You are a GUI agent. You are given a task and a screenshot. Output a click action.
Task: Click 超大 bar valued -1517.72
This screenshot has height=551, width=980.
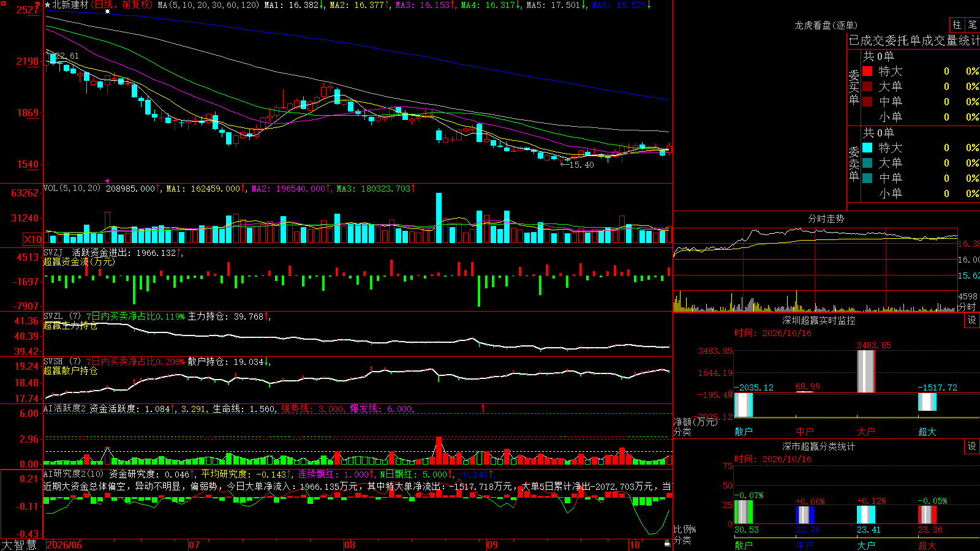tap(927, 402)
